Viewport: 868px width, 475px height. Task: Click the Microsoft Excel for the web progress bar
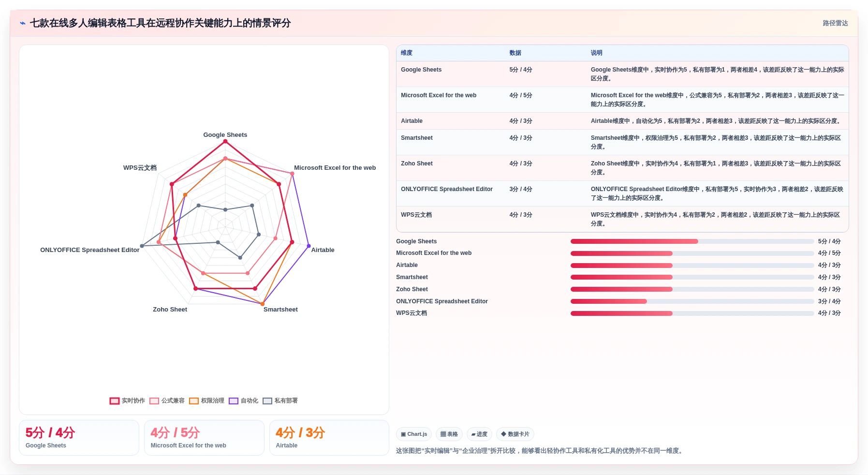click(x=692, y=253)
